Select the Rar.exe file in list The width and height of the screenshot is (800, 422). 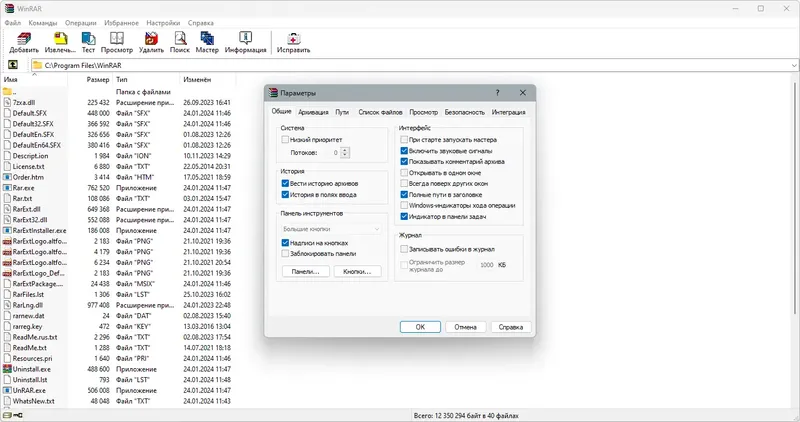[23, 188]
